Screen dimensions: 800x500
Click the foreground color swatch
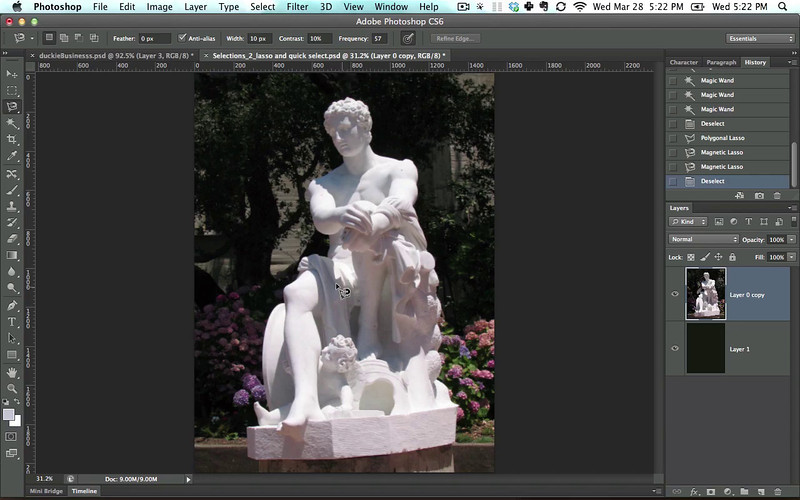click(9, 414)
